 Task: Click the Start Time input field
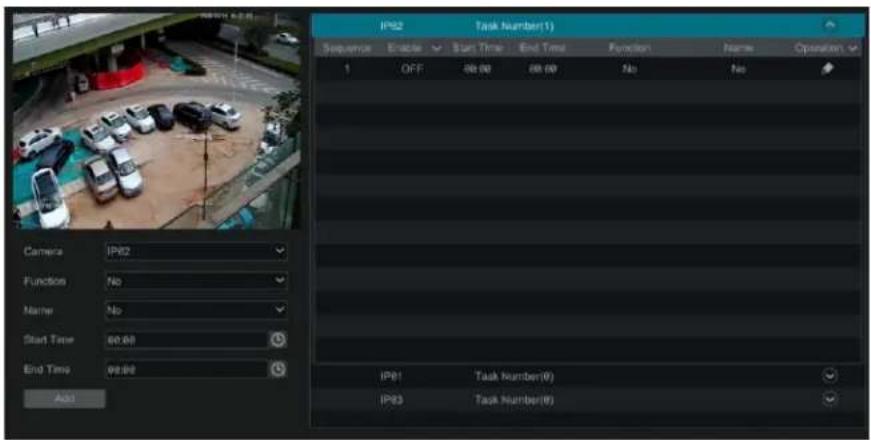[186, 339]
